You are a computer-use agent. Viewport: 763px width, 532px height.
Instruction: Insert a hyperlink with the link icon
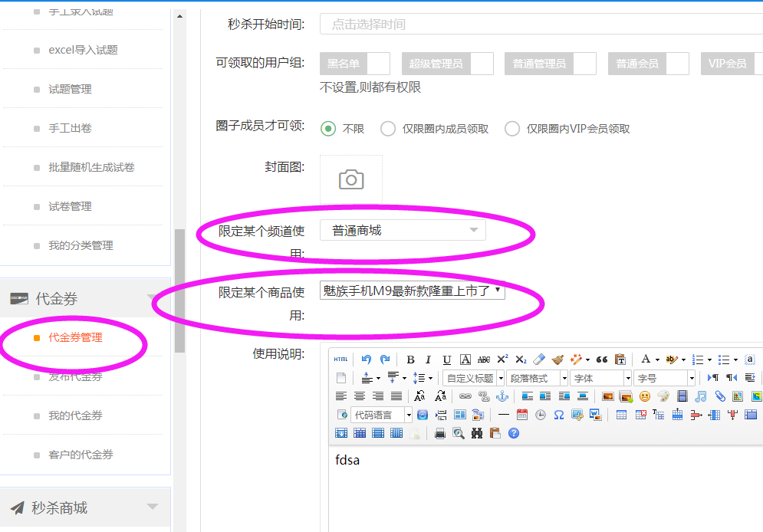[465, 396]
